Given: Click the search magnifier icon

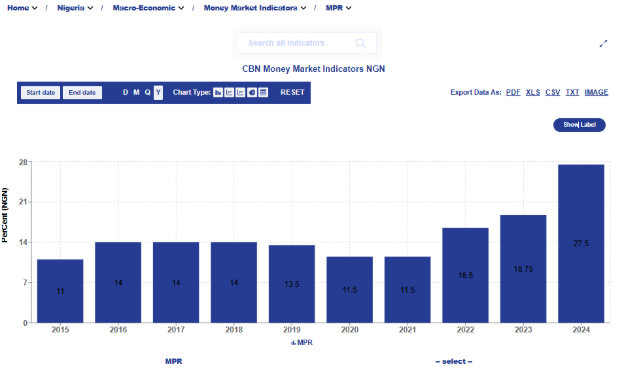Looking at the screenshot, I should [x=360, y=43].
